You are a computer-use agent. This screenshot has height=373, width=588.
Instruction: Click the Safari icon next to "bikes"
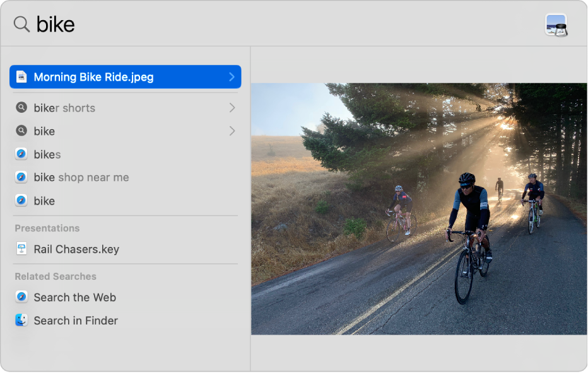[21, 154]
